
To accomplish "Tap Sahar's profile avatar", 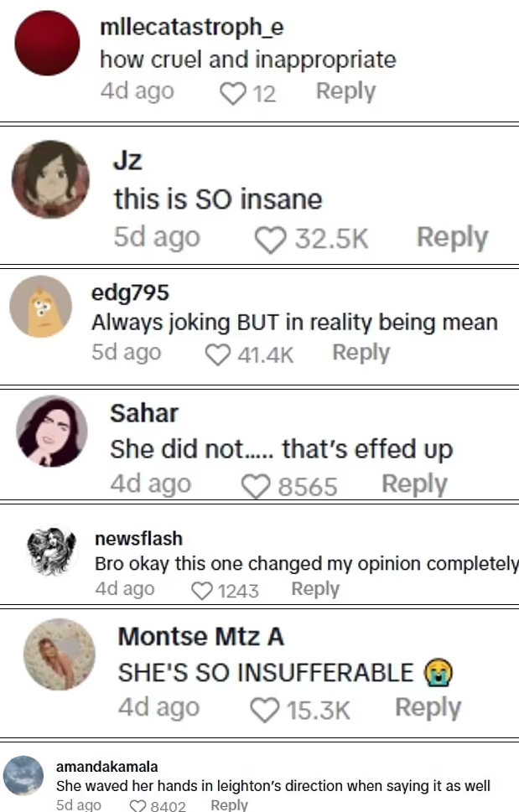I will [52, 432].
